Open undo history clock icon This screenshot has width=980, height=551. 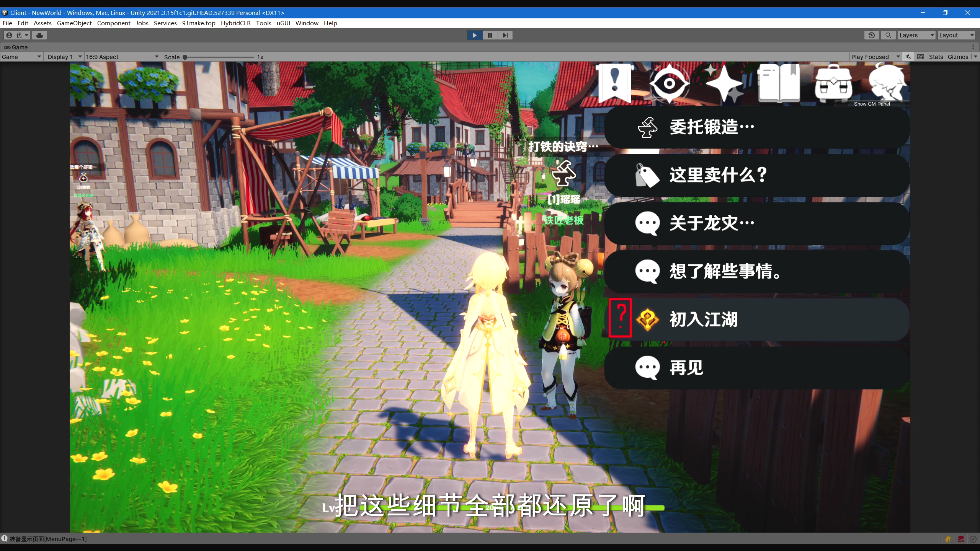point(872,35)
